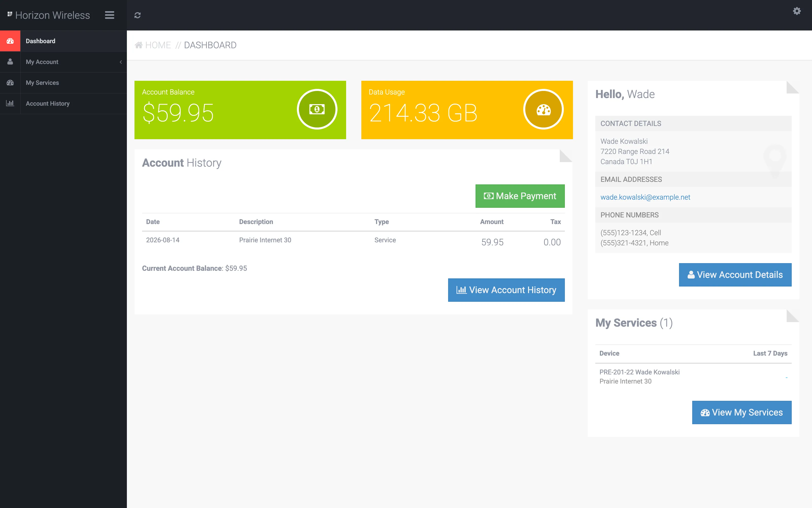This screenshot has height=508, width=812.
Task: Click the Type column header
Action: pyautogui.click(x=381, y=222)
